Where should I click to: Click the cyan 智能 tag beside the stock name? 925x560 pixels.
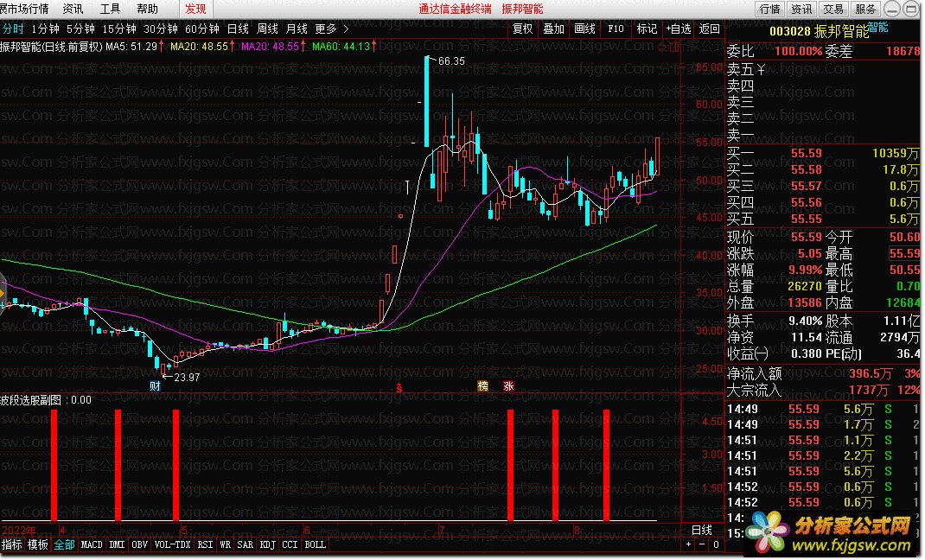click(x=877, y=27)
